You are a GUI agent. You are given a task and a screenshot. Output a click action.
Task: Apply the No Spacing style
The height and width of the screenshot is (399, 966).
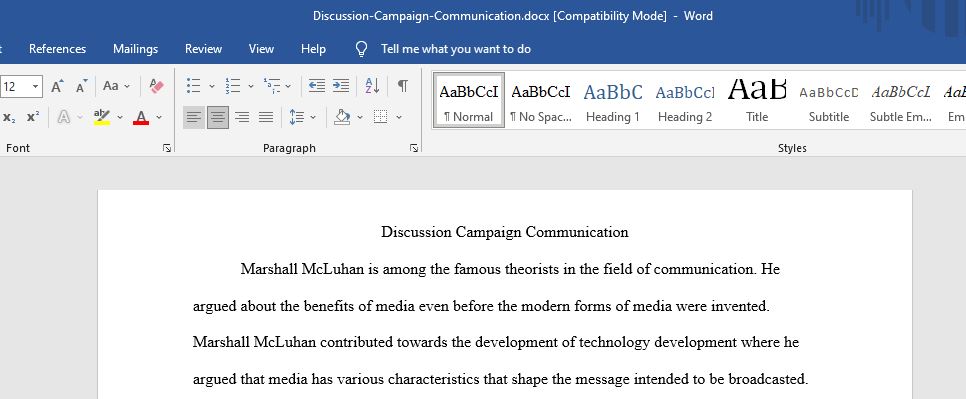click(541, 100)
